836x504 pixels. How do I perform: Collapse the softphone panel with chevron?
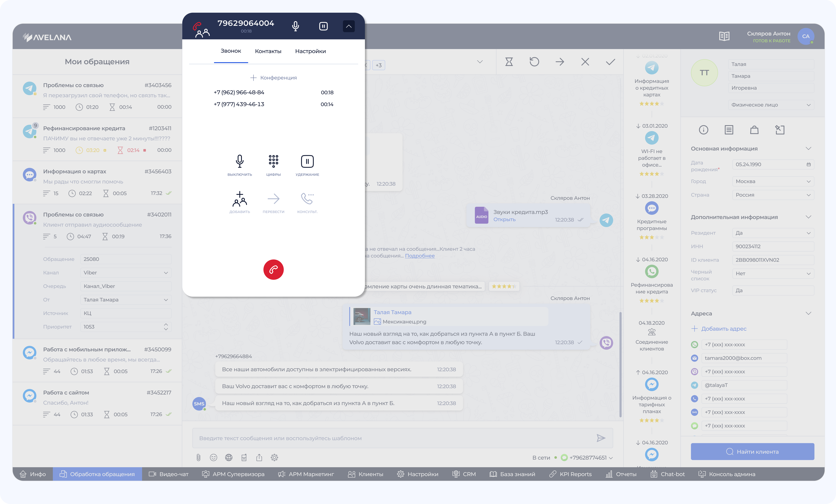pos(348,26)
